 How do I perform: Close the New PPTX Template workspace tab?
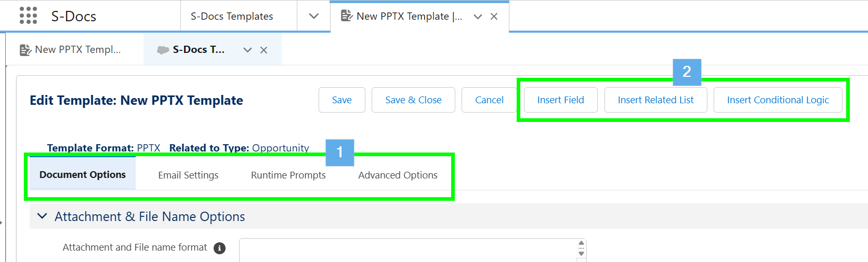(494, 17)
